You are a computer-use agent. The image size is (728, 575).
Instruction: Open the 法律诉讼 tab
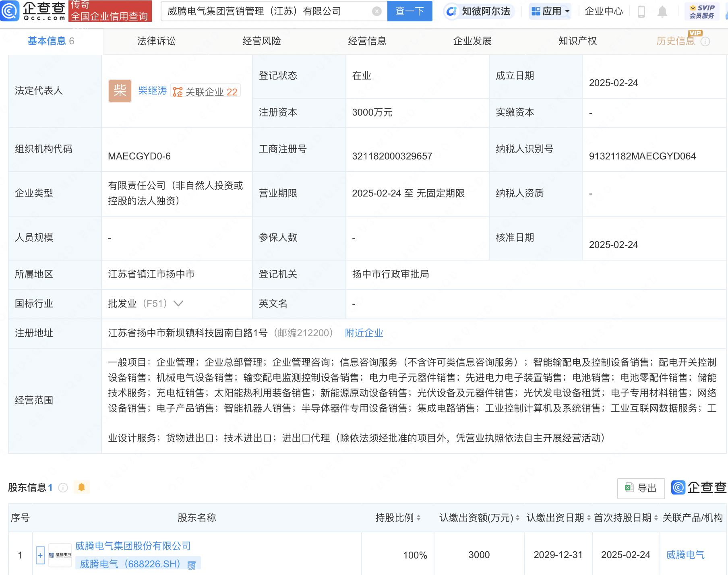pos(157,41)
